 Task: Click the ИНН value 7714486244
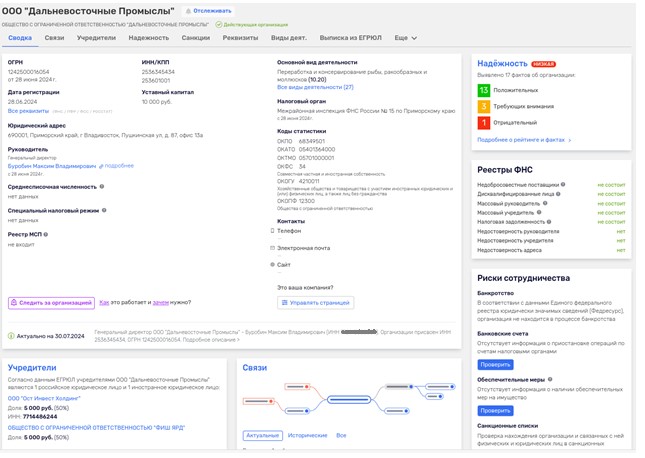click(40, 417)
